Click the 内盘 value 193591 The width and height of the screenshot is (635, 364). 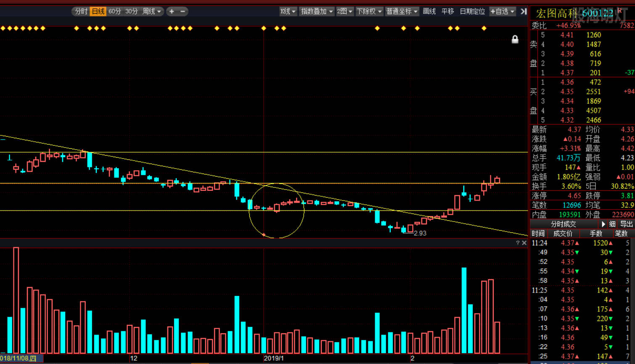569,215
